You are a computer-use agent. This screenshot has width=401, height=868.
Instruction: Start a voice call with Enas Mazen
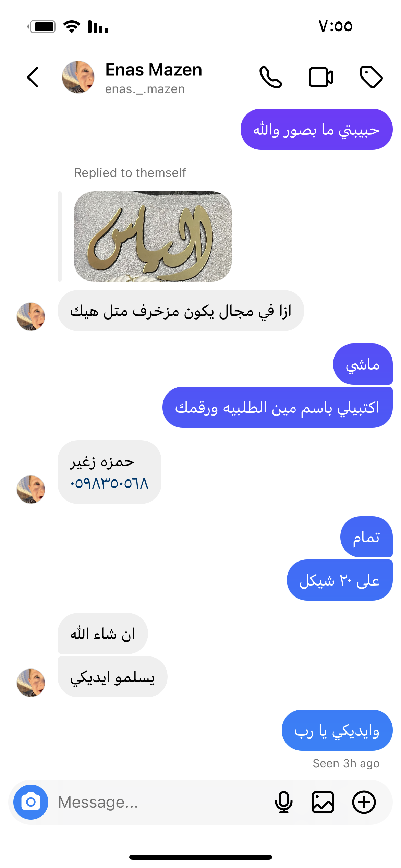[x=271, y=77]
